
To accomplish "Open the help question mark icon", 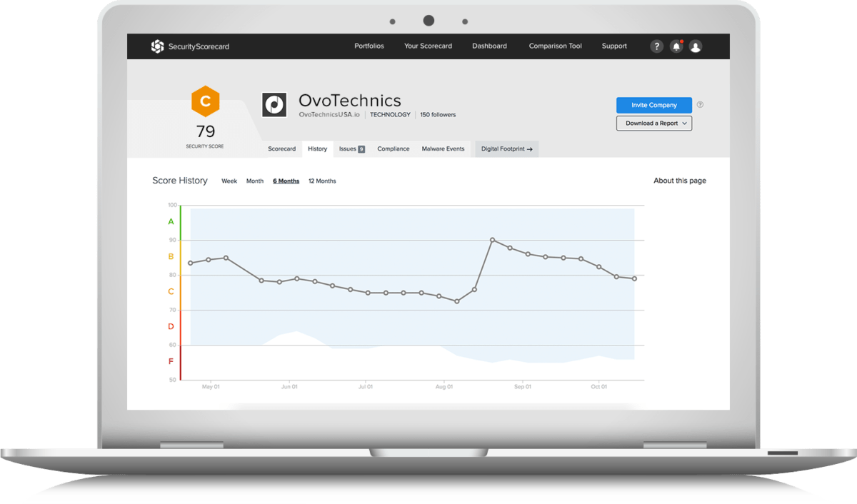I will (x=657, y=46).
